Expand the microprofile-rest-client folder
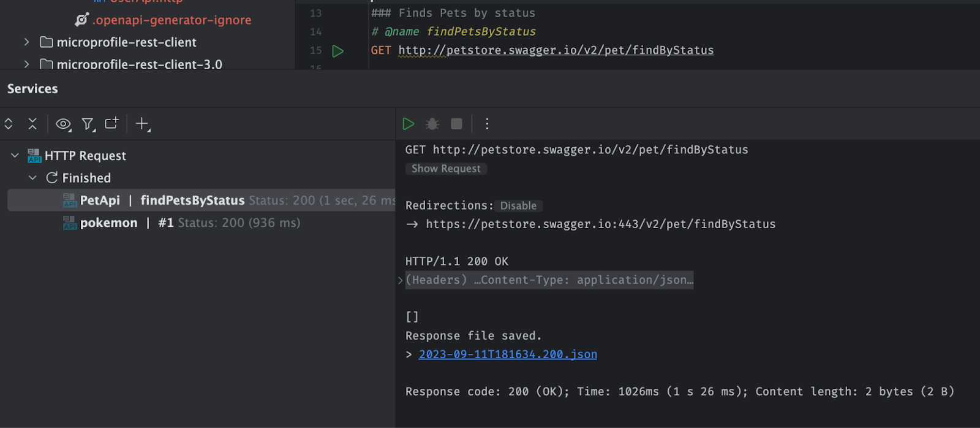Screen dimensions: 980x428 [26, 42]
